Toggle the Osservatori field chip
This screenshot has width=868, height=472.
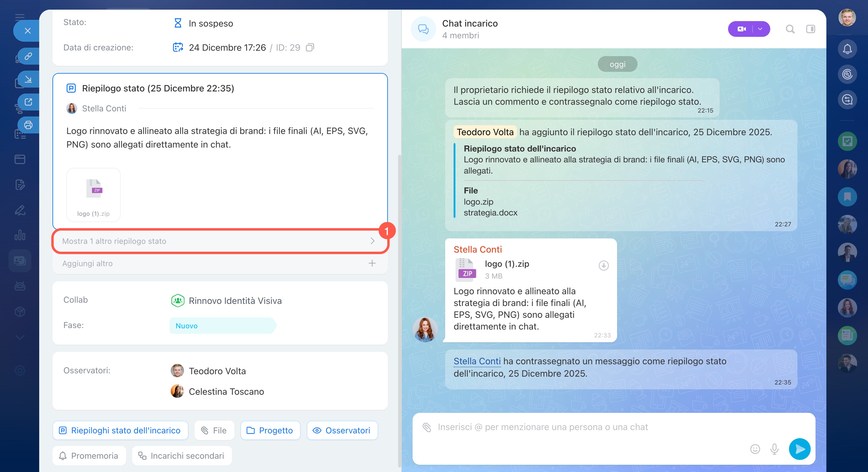tap(342, 430)
